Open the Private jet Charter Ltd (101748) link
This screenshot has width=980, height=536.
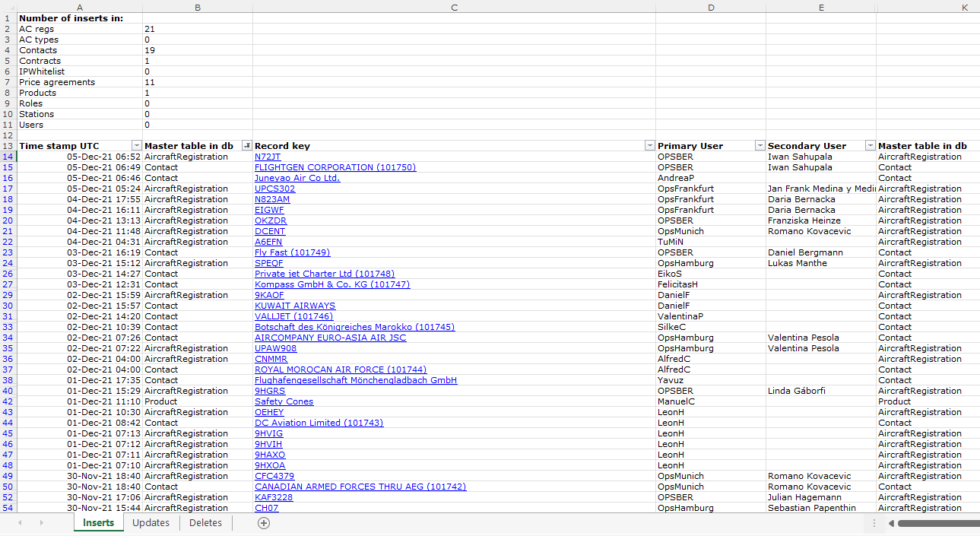(325, 274)
